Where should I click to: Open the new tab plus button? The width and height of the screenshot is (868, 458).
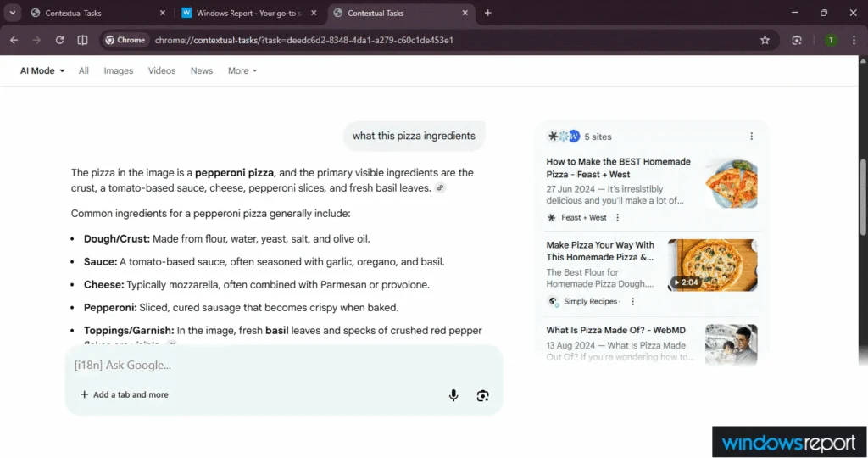pyautogui.click(x=487, y=13)
